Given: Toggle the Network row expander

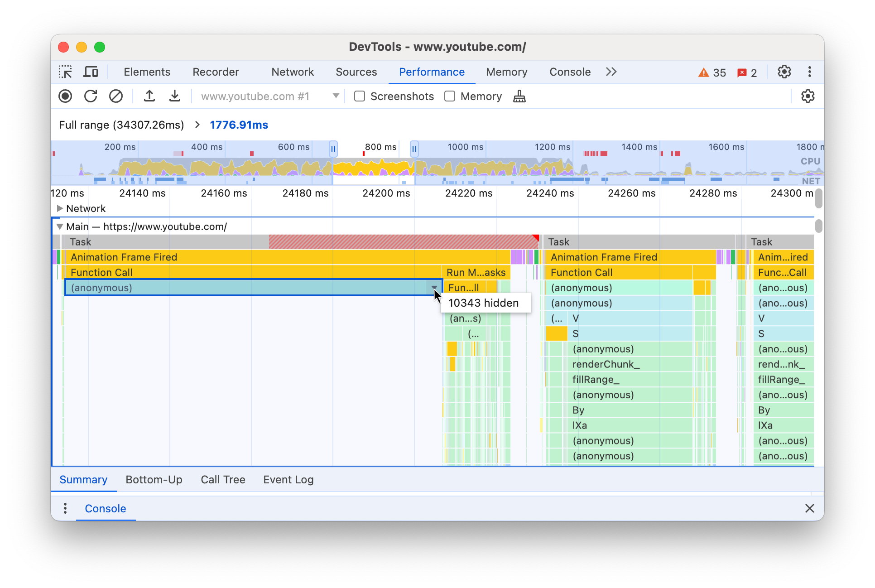Looking at the screenshot, I should [x=60, y=209].
